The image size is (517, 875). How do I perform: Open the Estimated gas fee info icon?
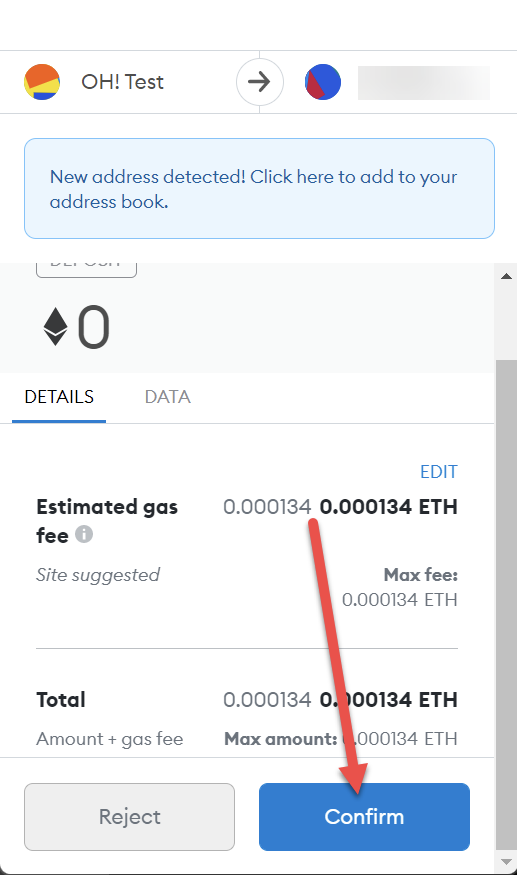84,535
